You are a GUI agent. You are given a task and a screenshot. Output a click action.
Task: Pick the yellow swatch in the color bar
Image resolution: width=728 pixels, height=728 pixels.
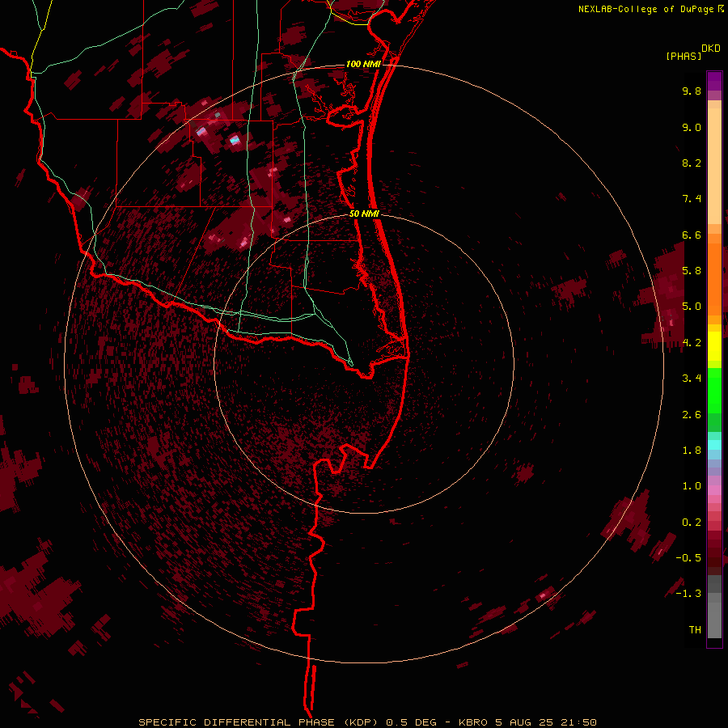point(714,346)
